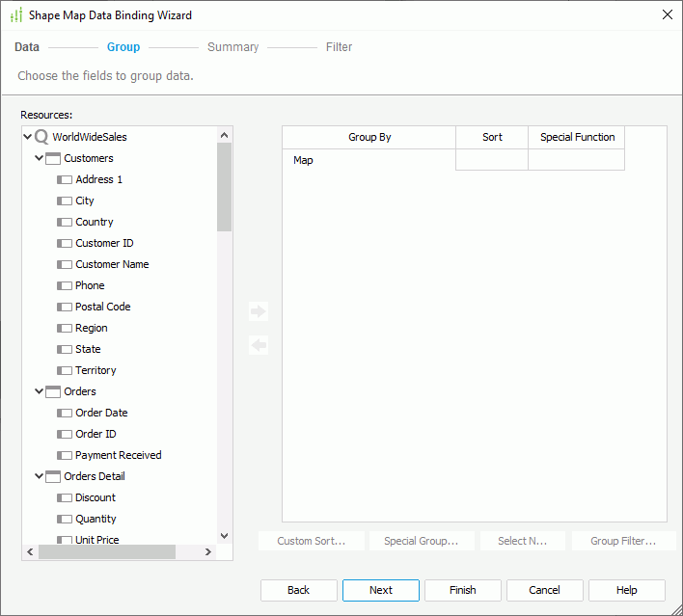Close the Shape Map Data Binding Wizard

coord(667,14)
